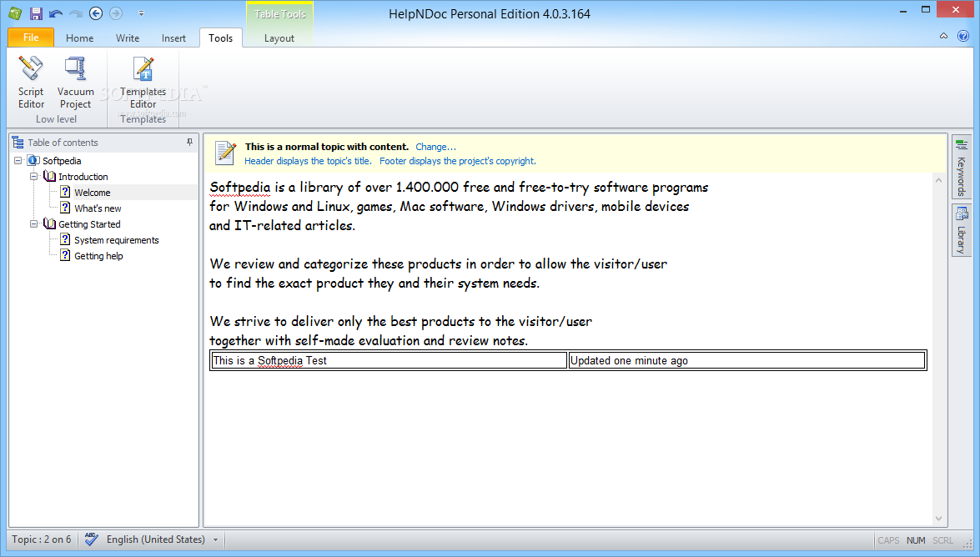
Task: Switch to the Home ribbon tab
Action: pos(79,38)
